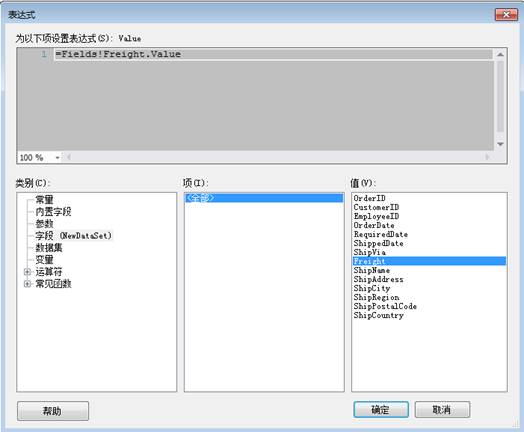Click the 确定 button
This screenshot has height=432, width=524.
pos(381,410)
